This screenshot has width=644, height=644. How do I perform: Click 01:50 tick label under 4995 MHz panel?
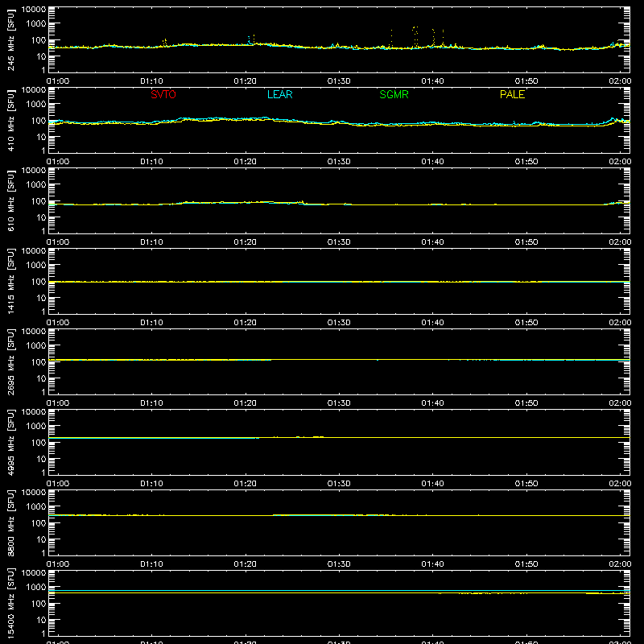[x=526, y=484]
